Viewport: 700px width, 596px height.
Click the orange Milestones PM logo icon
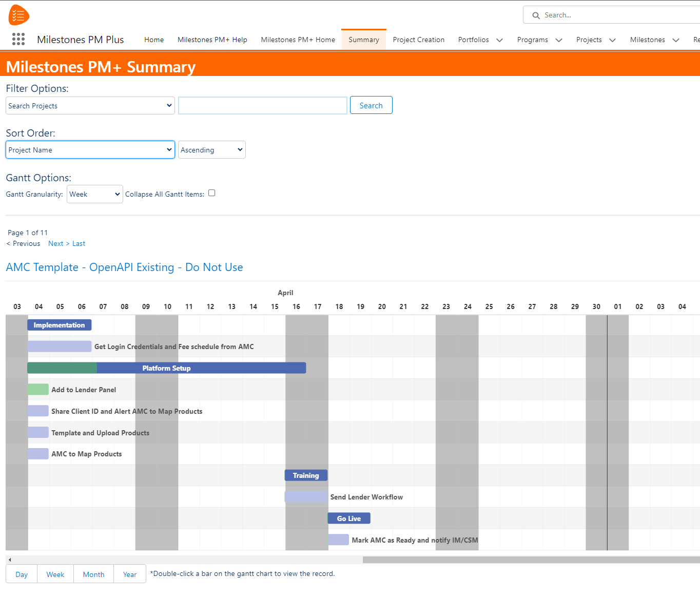(19, 15)
